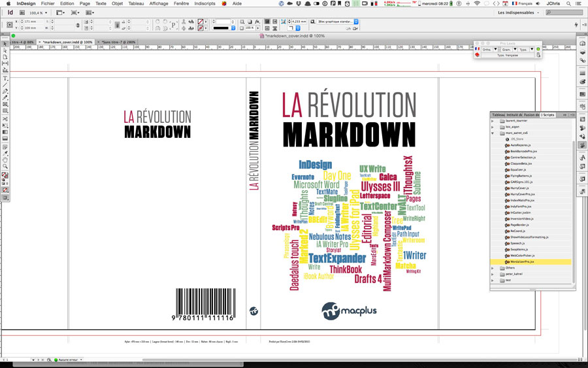The image size is (588, 368).
Task: Open the Pages panel icon in right dock
Action: [x=582, y=44]
